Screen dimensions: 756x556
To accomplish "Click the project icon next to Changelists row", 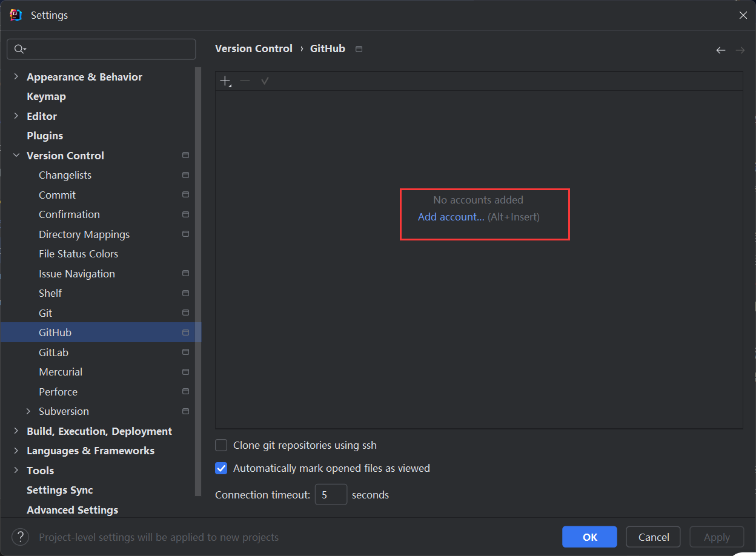I will pyautogui.click(x=186, y=175).
